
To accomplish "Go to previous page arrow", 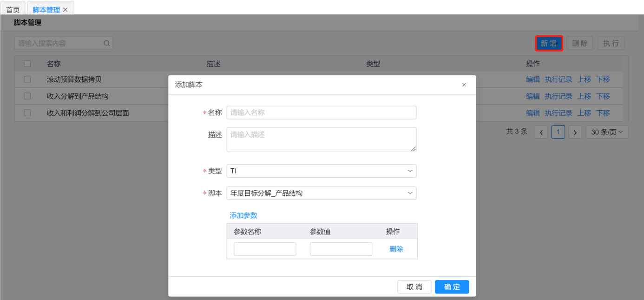I will (x=541, y=132).
